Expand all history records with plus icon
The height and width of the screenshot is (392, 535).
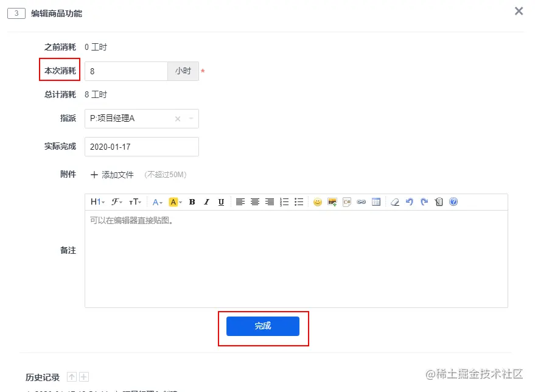point(84,377)
